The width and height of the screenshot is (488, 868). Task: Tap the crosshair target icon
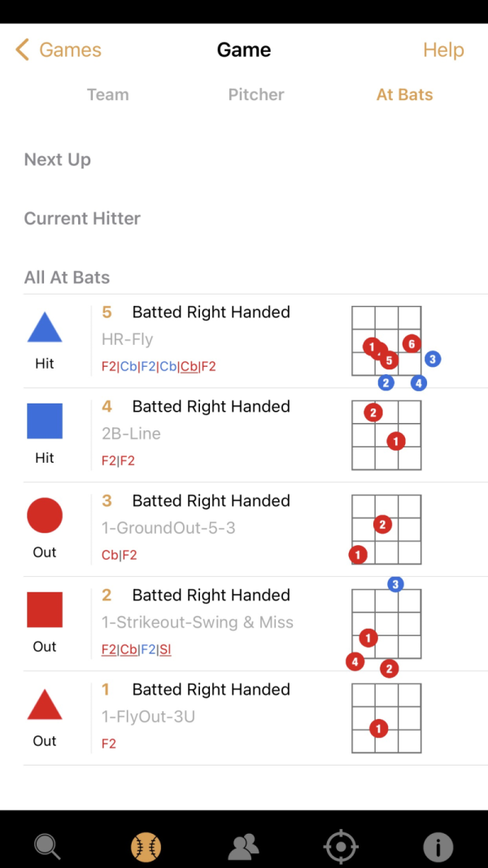(x=341, y=847)
